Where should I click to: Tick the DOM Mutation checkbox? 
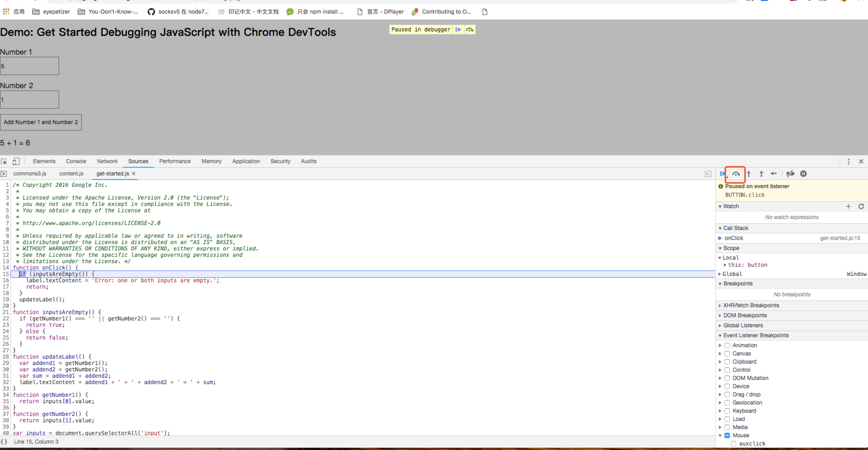(727, 378)
